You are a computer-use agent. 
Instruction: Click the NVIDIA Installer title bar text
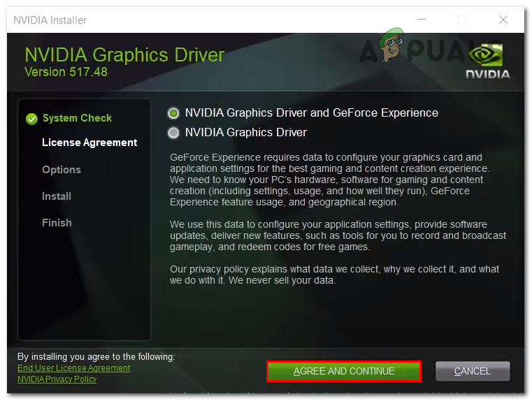point(50,20)
